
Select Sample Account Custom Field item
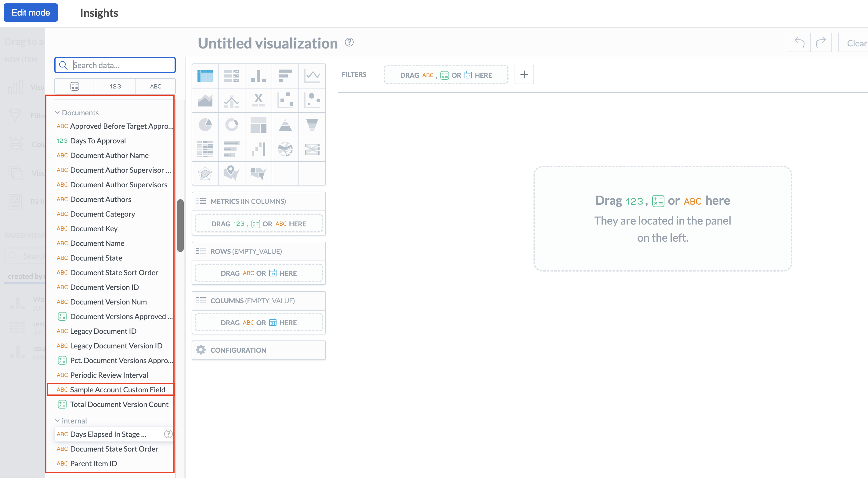click(111, 390)
